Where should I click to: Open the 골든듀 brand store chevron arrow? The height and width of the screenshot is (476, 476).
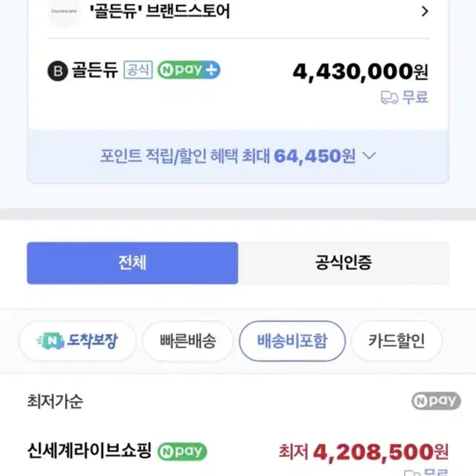tap(425, 12)
